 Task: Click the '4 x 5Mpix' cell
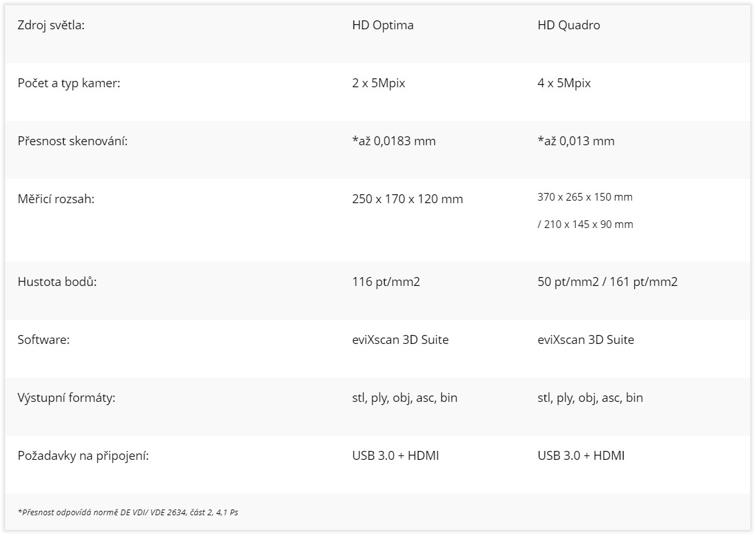564,83
